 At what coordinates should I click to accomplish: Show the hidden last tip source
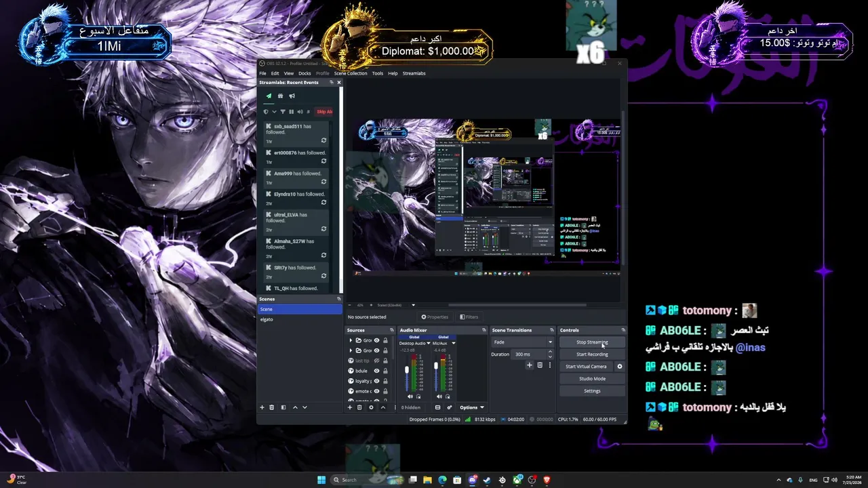[376, 361]
